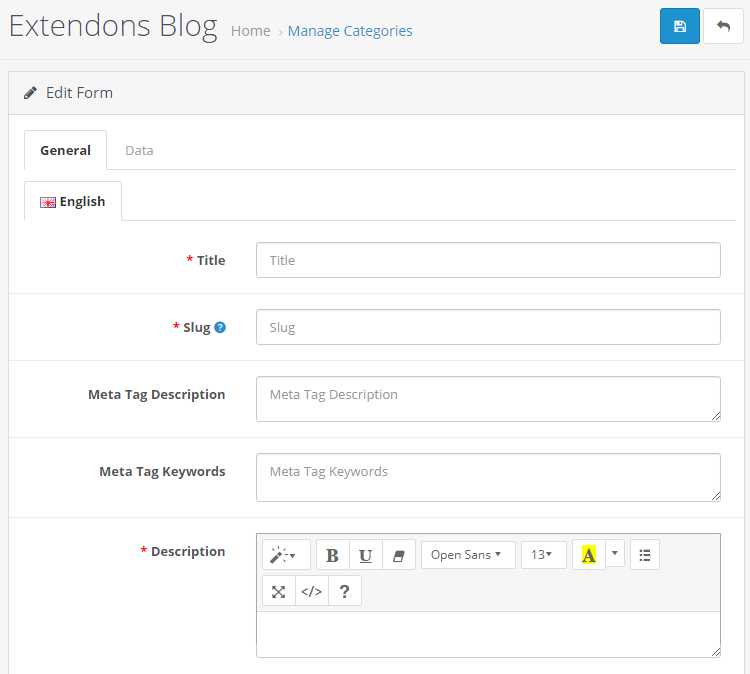This screenshot has height=674, width=750.
Task: Click the blue save floppy icon
Action: click(x=680, y=26)
